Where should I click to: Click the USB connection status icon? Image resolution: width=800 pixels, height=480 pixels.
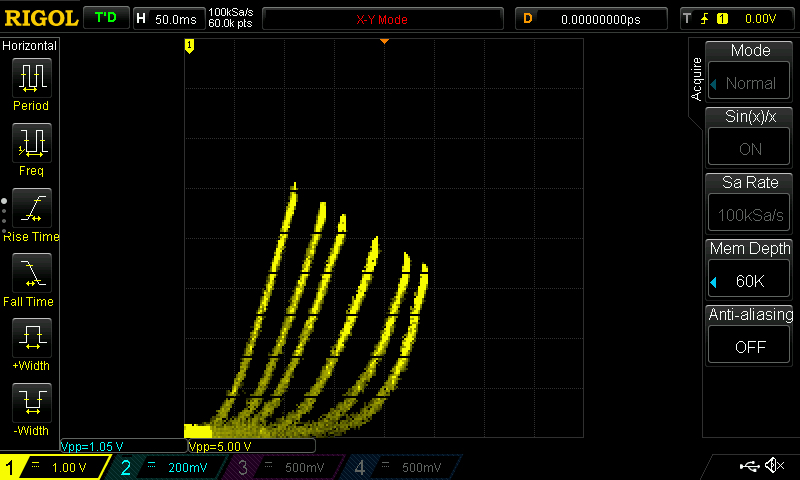[749, 465]
